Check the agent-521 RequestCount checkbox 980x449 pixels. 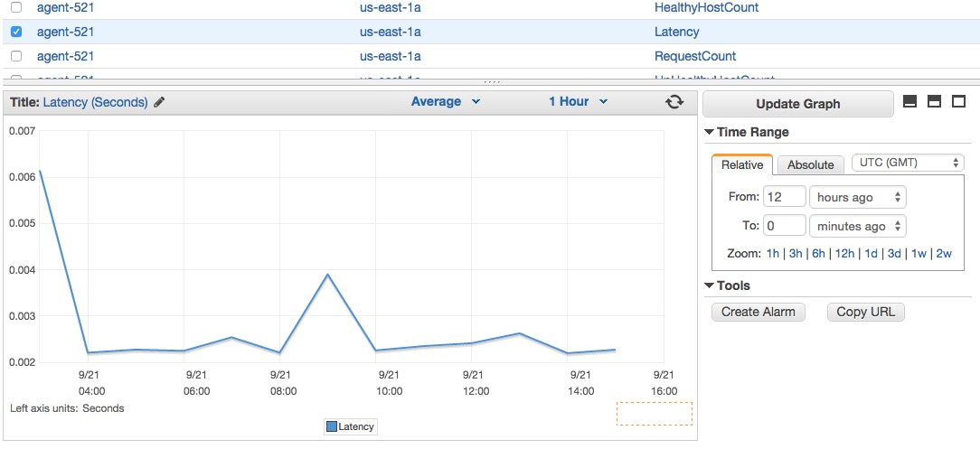click(x=17, y=56)
